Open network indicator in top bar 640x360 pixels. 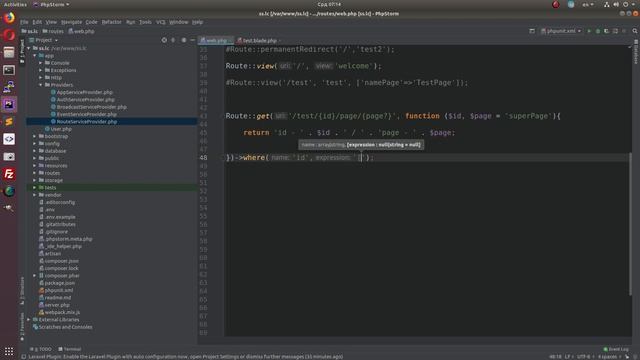click(x=607, y=4)
